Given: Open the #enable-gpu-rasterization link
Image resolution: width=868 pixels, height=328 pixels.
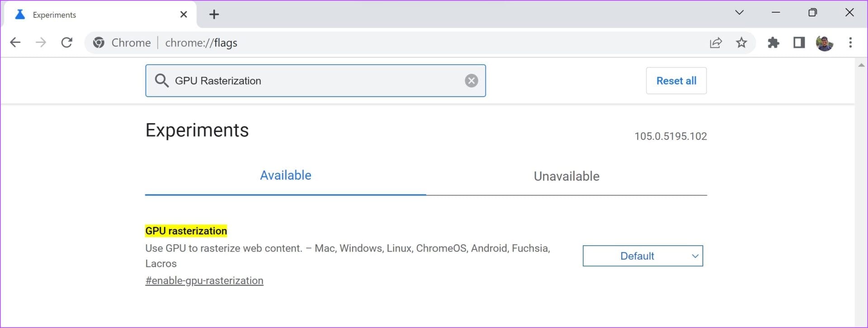Looking at the screenshot, I should (204, 280).
